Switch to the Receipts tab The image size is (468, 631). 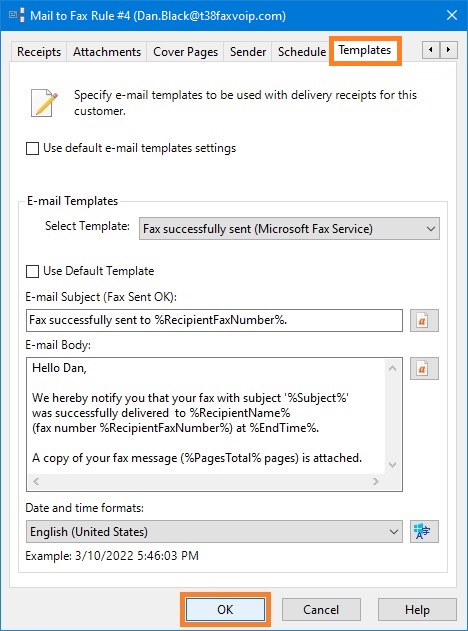pyautogui.click(x=39, y=52)
